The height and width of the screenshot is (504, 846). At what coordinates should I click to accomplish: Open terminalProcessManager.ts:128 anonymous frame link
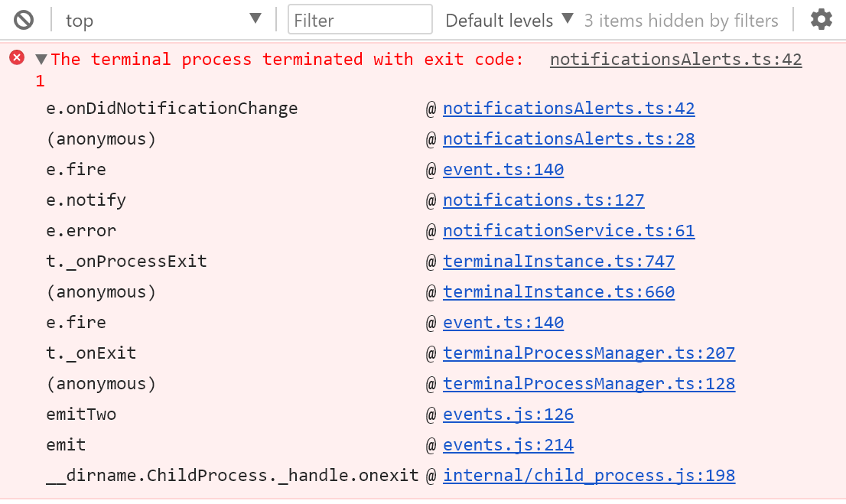click(589, 383)
